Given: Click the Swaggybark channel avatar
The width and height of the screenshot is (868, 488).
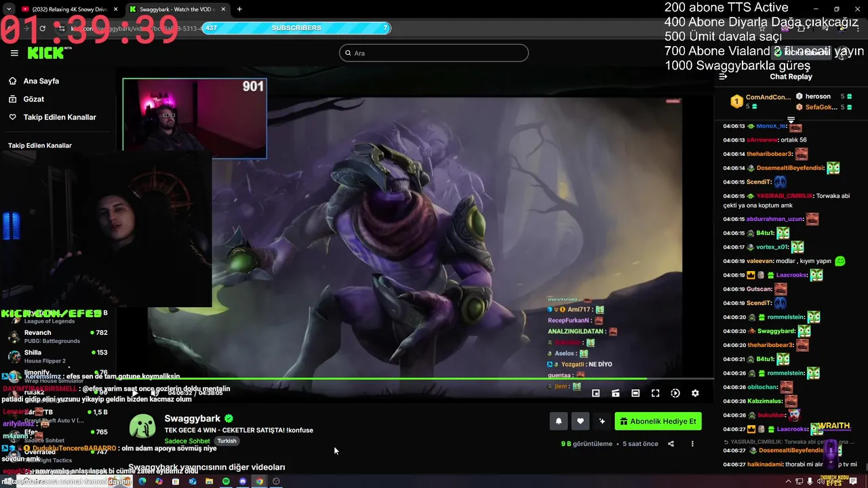Looking at the screenshot, I should point(142,427).
